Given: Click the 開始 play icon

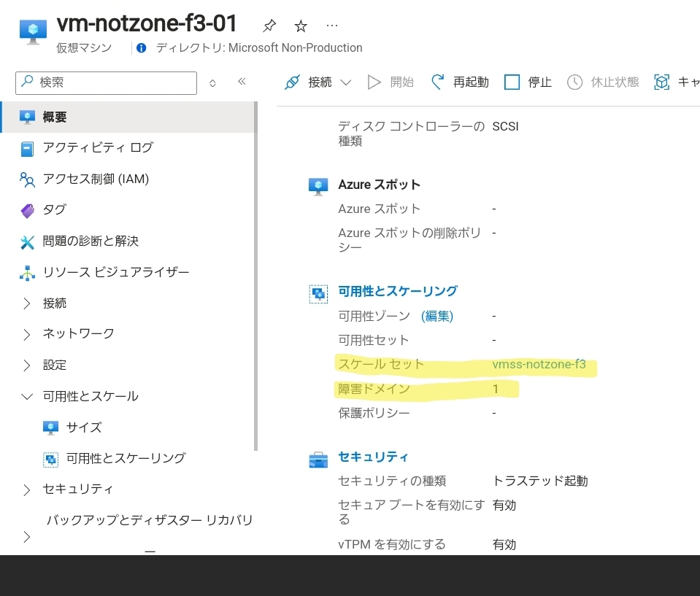Looking at the screenshot, I should tap(374, 82).
